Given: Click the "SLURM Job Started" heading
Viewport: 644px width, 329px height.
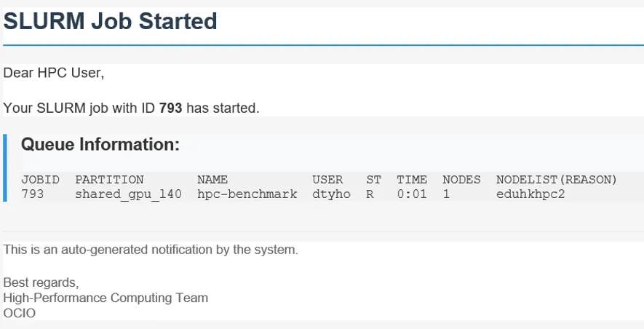Looking at the screenshot, I should point(111,21).
